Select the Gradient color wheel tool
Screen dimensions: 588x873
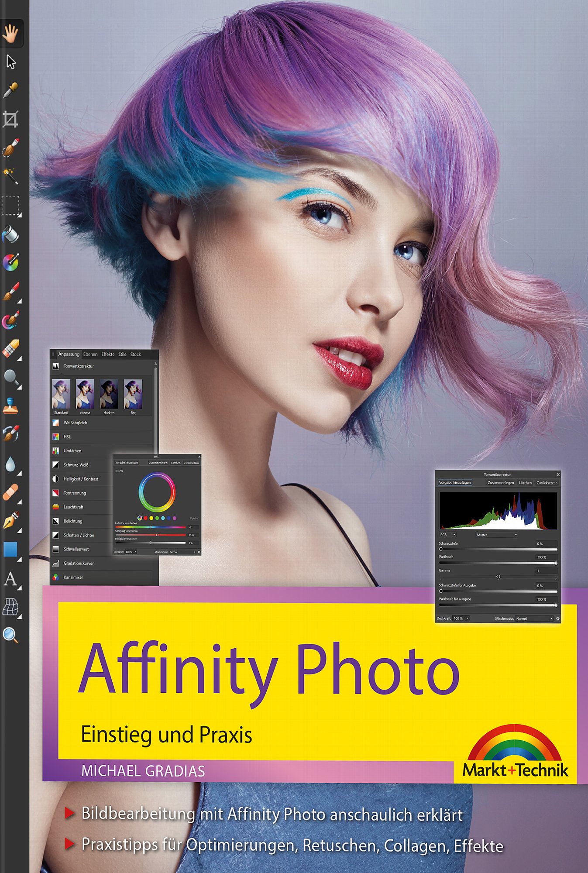coord(10,263)
